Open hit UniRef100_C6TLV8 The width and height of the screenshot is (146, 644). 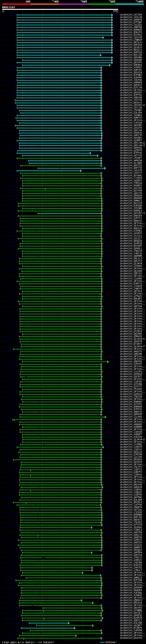point(131,17)
